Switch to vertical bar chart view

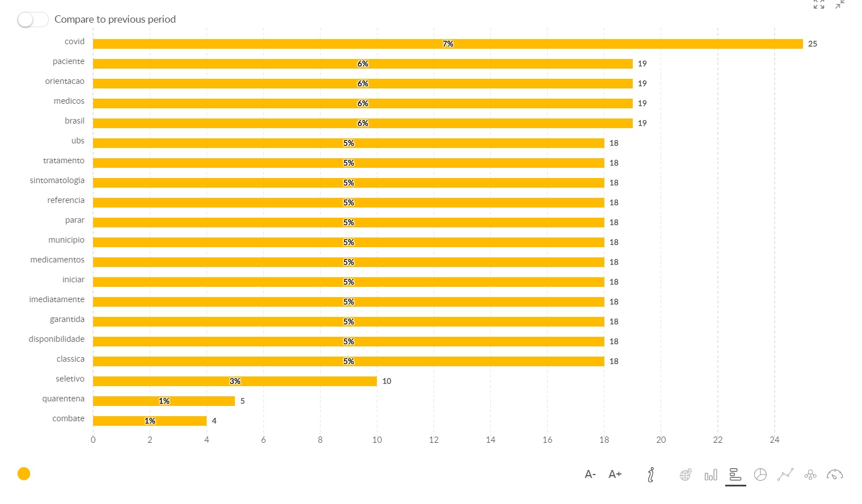(x=710, y=475)
